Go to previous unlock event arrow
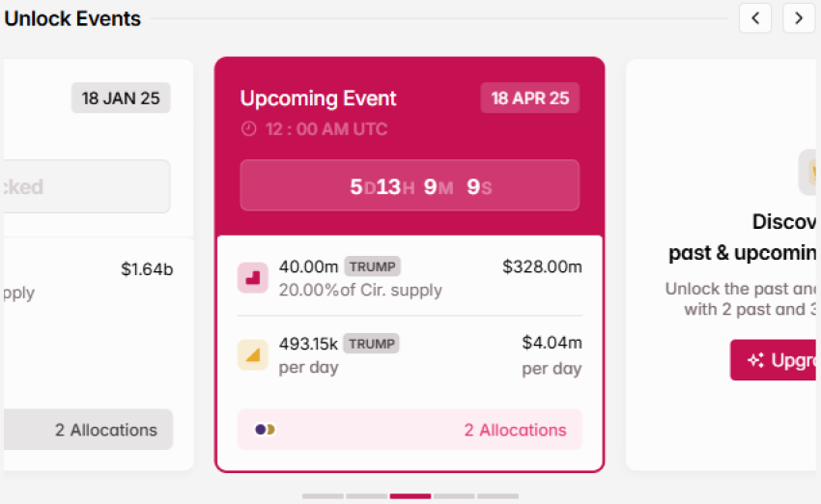Image resolution: width=821 pixels, height=504 pixels. point(755,18)
